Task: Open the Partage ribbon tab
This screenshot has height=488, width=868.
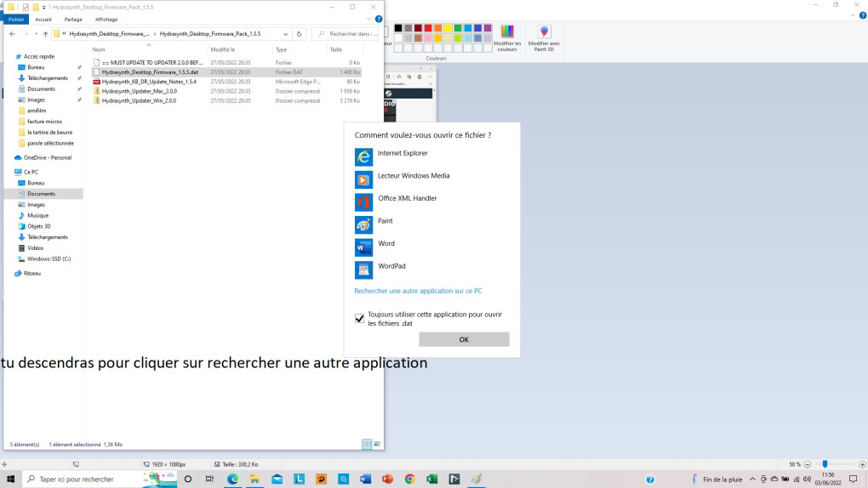Action: point(73,20)
